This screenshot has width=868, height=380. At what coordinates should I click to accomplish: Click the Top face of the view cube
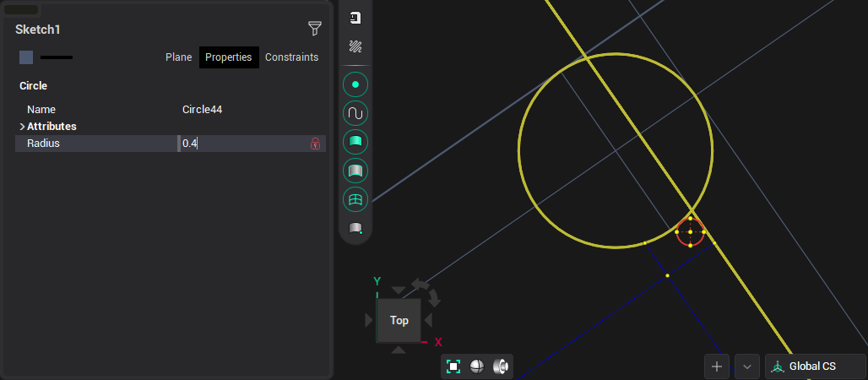399,320
